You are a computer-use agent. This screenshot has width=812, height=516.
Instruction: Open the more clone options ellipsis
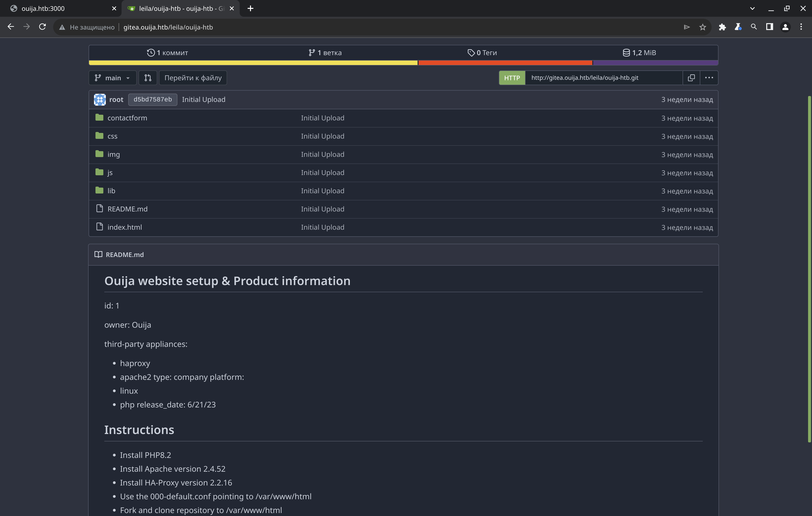pos(709,78)
